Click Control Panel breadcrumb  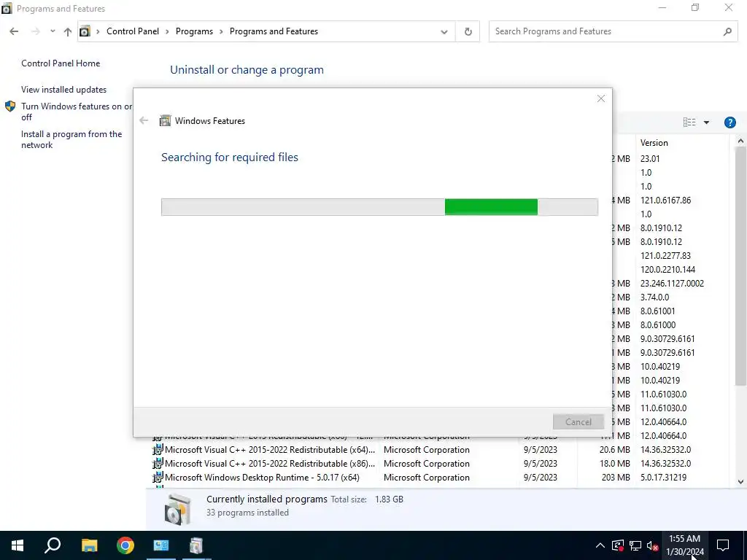pos(133,31)
